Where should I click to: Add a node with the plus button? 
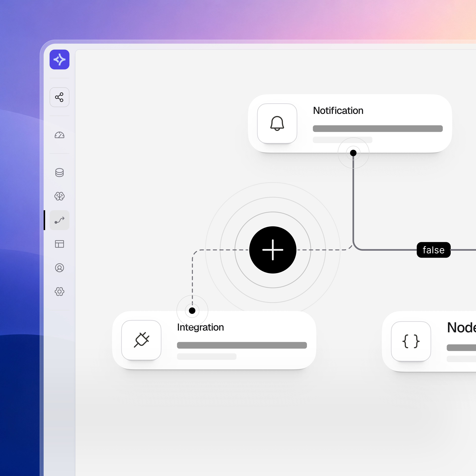point(273,250)
